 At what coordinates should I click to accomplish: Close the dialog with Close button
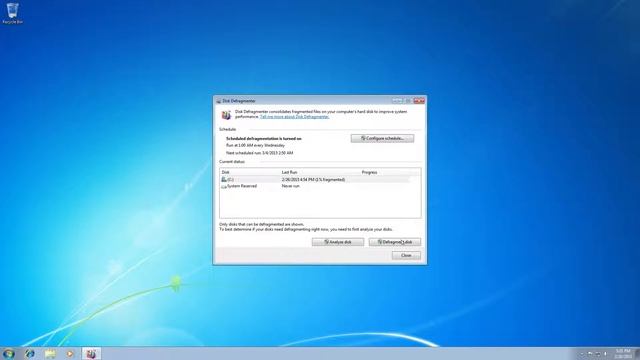(406, 255)
